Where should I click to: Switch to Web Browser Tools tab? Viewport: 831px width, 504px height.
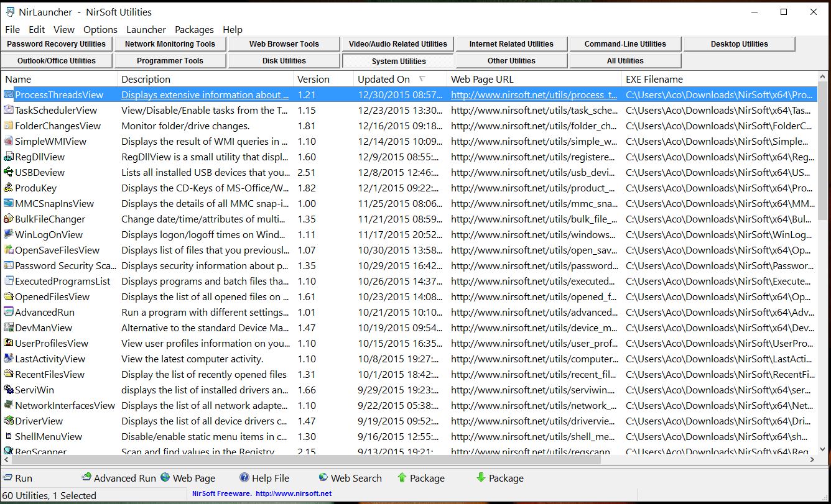point(284,44)
